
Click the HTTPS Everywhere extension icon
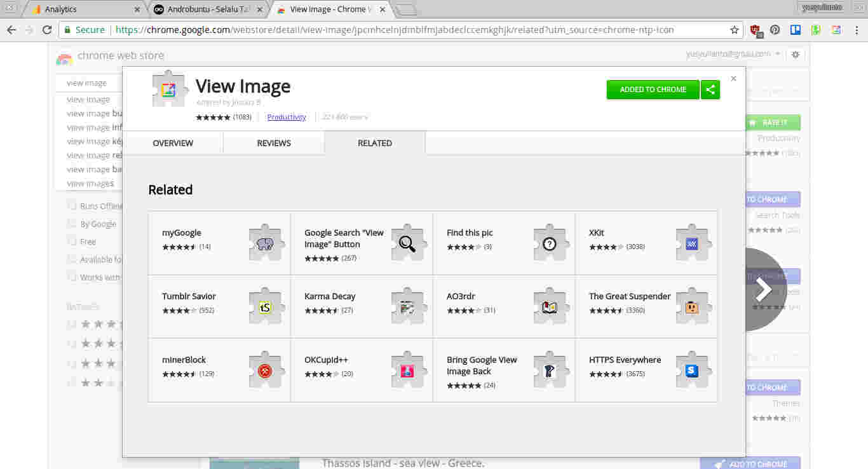(692, 370)
